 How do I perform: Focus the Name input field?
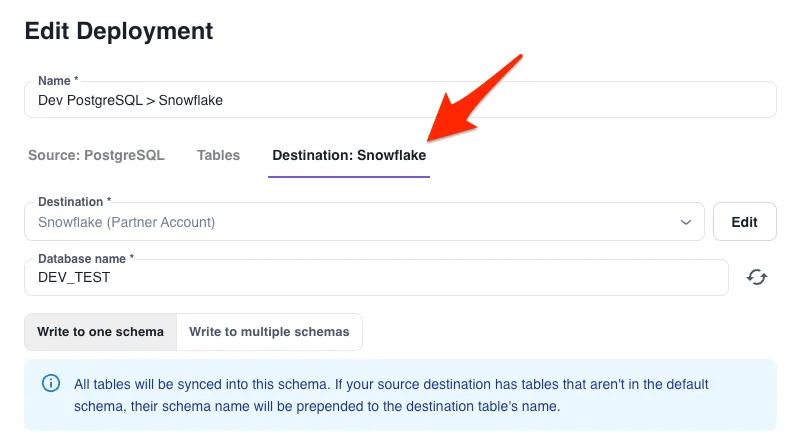coord(400,100)
